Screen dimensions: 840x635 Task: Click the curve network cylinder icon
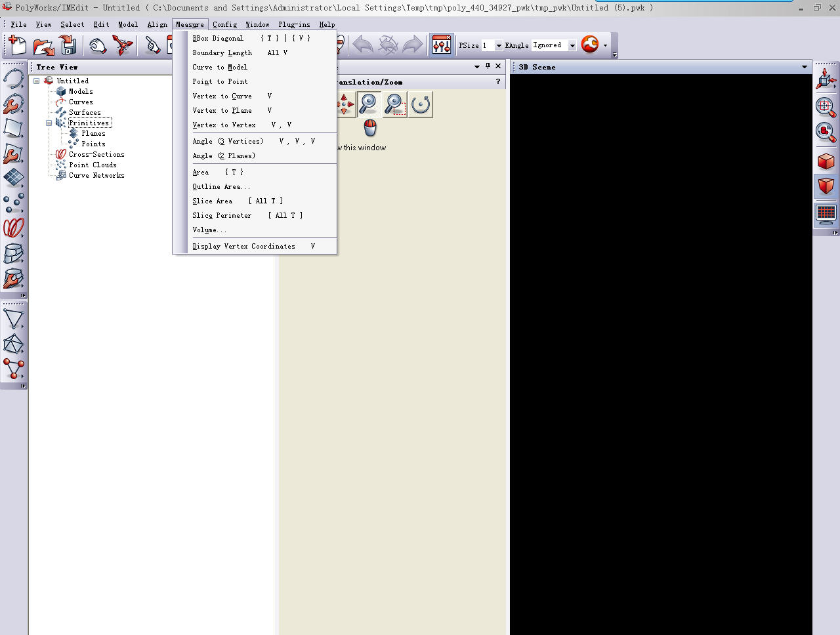[13, 253]
